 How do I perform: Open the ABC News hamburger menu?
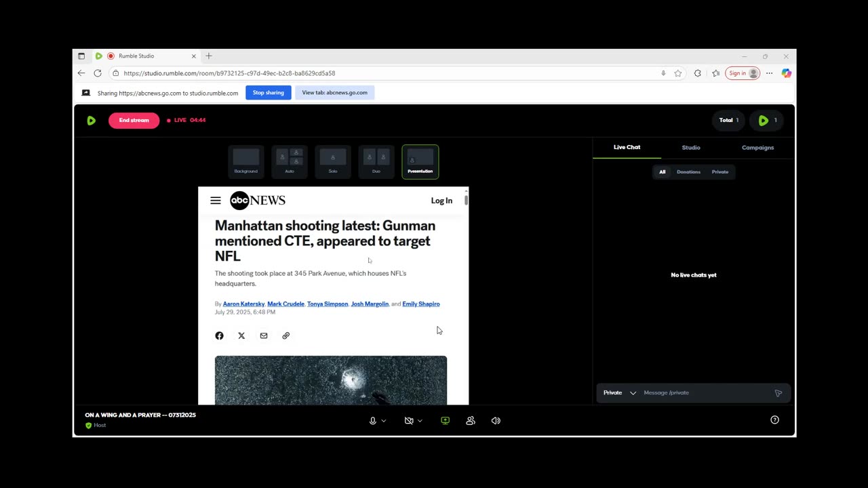[x=216, y=201]
